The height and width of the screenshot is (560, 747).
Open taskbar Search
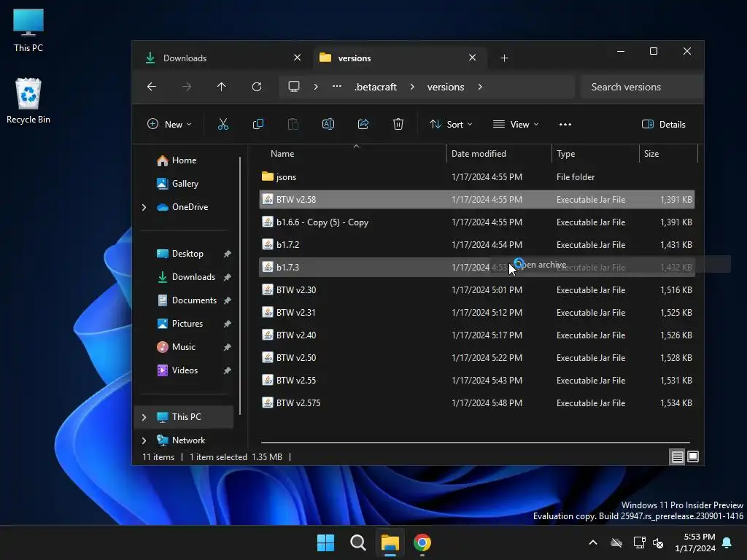click(x=357, y=542)
